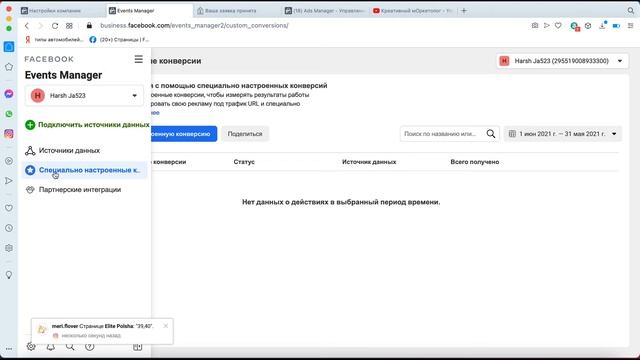Open WhatsApp in the browser sidebar

click(x=9, y=114)
